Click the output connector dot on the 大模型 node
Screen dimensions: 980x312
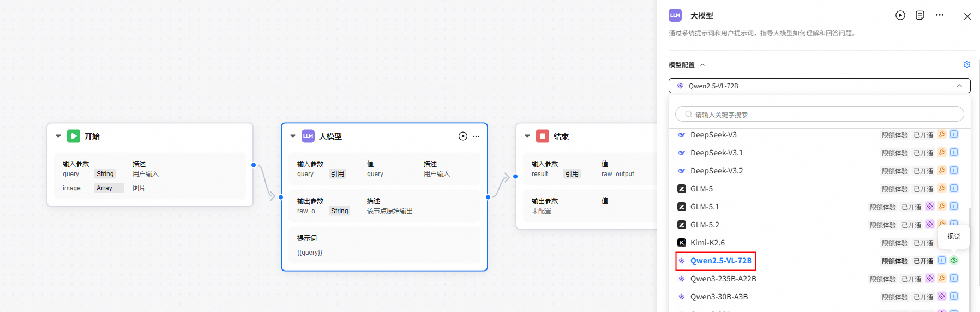[488, 197]
